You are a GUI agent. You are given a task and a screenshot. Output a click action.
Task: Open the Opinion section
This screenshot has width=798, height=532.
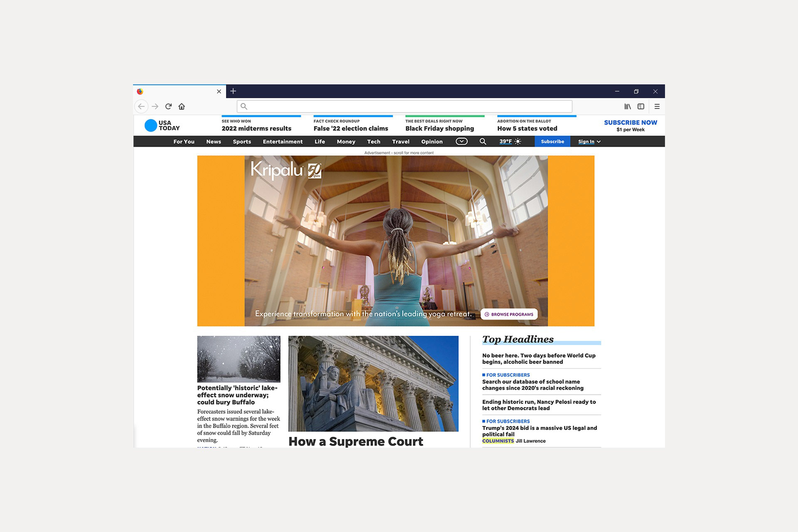point(432,142)
